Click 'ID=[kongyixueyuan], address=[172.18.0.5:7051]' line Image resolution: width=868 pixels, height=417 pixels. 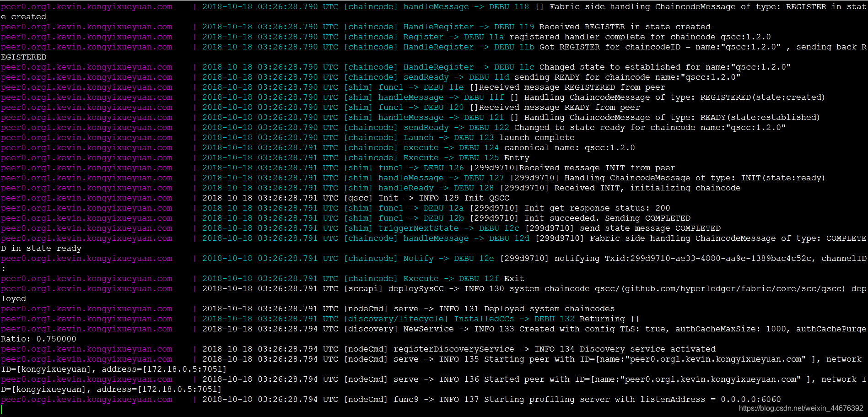(x=114, y=369)
